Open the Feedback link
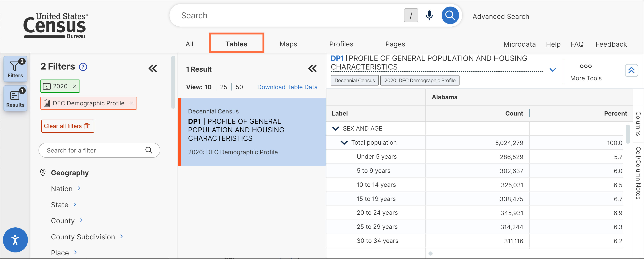644x259 pixels. (611, 44)
